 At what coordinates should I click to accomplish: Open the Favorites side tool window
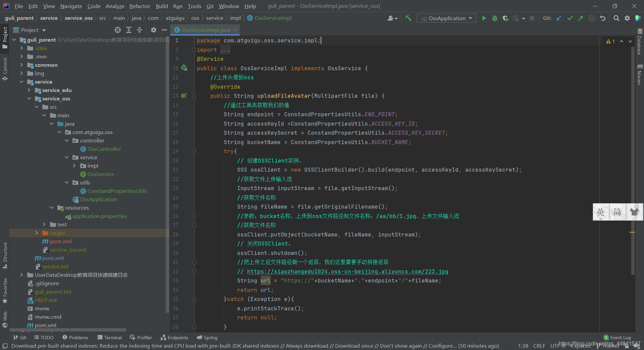click(5, 291)
